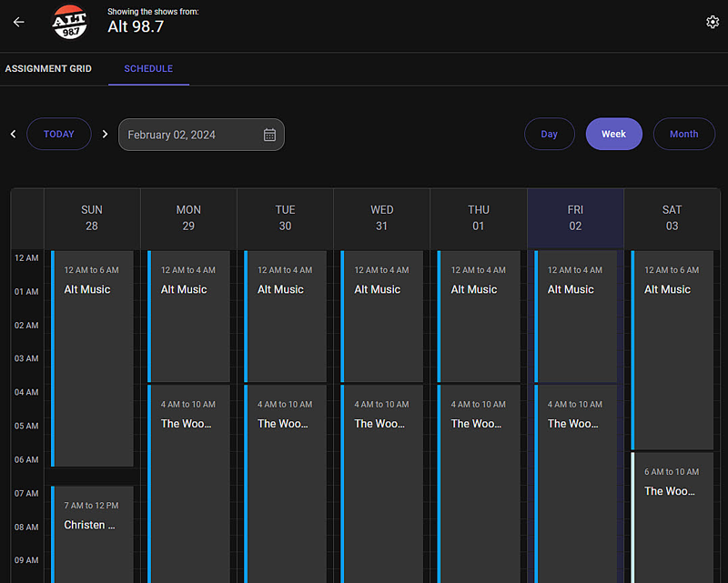The width and height of the screenshot is (728, 583).
Task: Click the 12 AM time label
Action: coord(26,258)
